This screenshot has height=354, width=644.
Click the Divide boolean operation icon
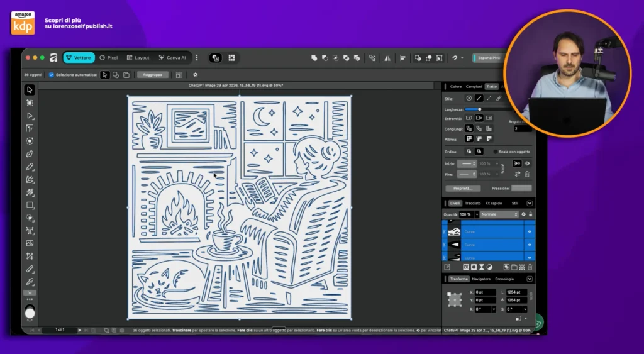357,58
